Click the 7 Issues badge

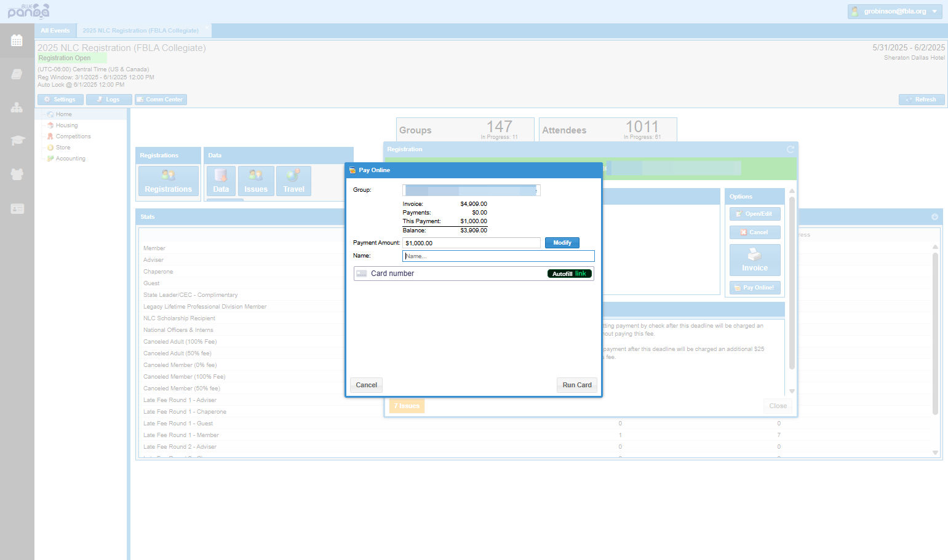(407, 406)
